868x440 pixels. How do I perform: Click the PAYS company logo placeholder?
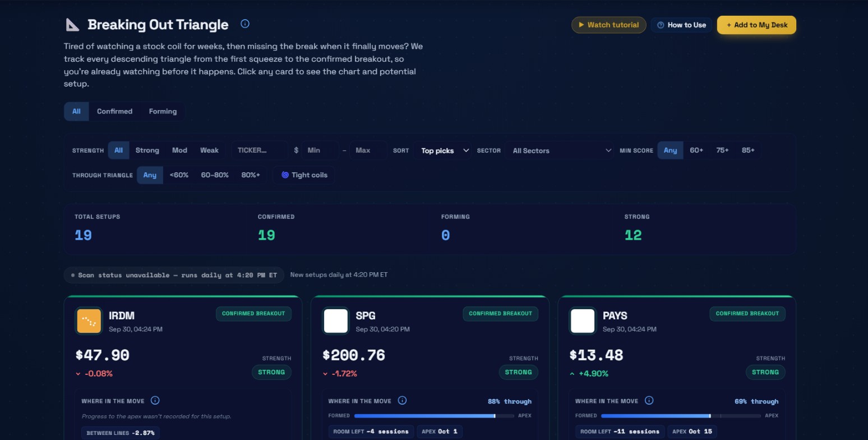tap(583, 321)
